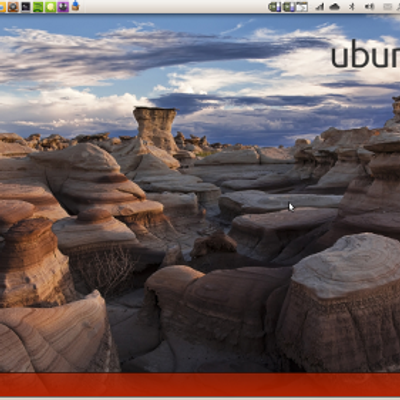
Task: Launch the purple application icon in panel
Action: pos(63,7)
